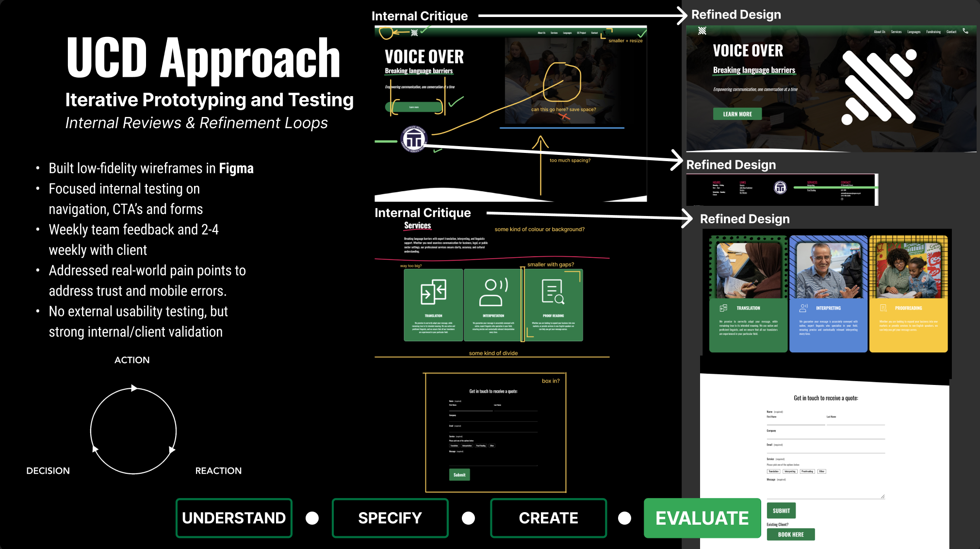The width and height of the screenshot is (980, 549).
Task: Click the Translation icon on green services card
Action: [x=723, y=308]
